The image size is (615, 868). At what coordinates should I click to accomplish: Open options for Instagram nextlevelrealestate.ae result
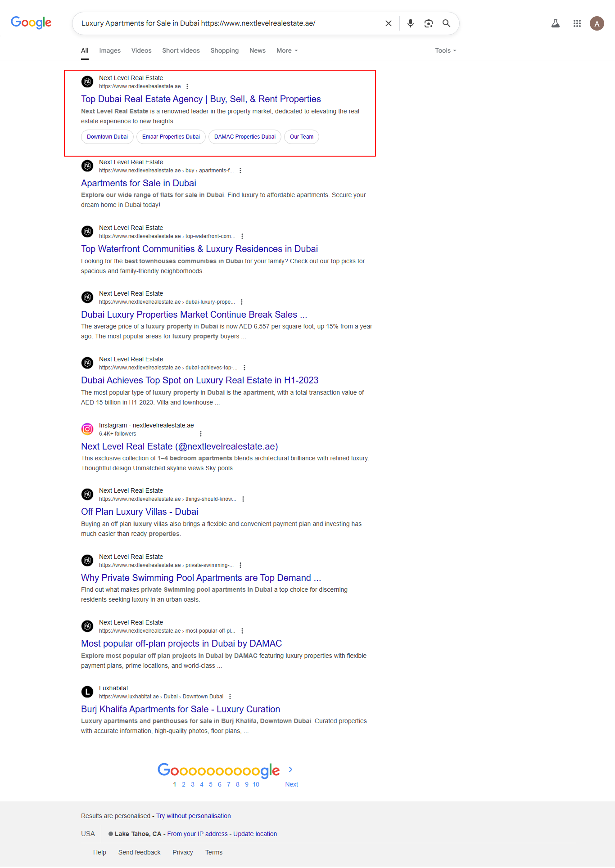click(201, 434)
